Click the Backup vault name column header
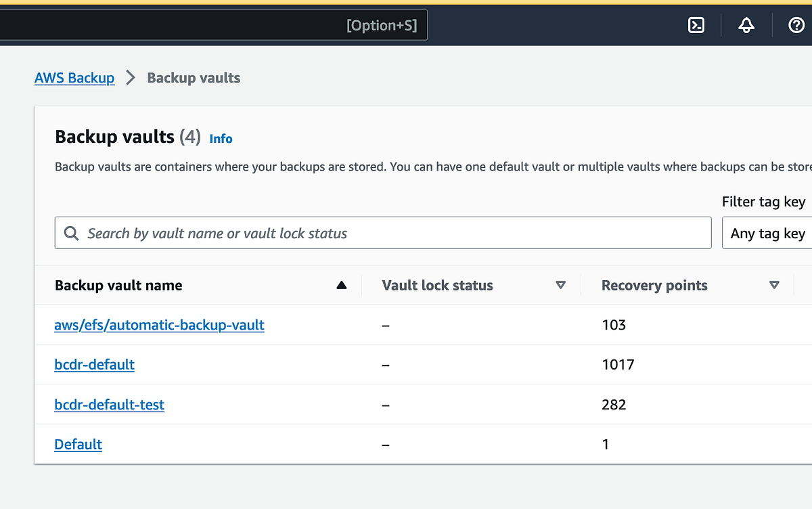812x509 pixels. (118, 286)
